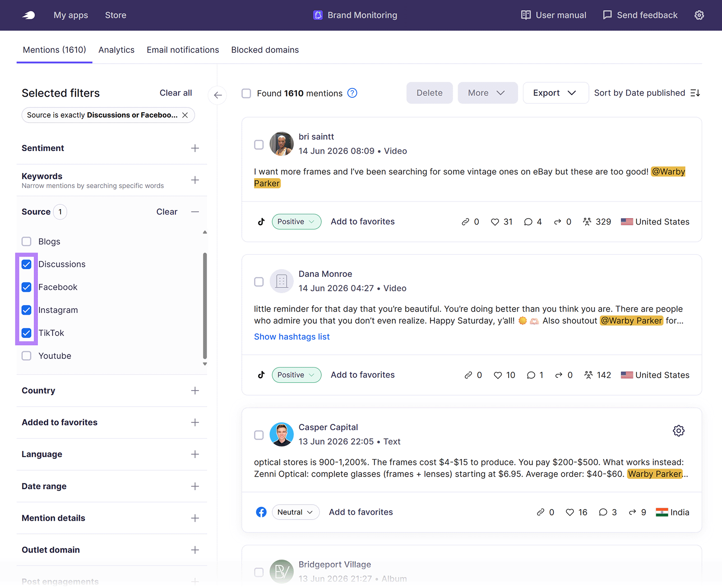722x588 pixels.
Task: Open the Blocked domains tab
Action: 265,50
